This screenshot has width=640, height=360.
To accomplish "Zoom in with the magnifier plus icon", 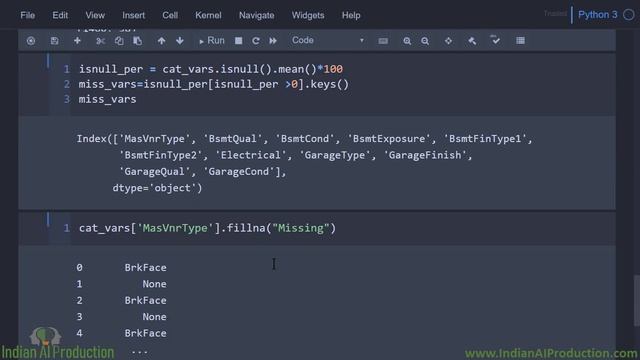I will pos(407,41).
